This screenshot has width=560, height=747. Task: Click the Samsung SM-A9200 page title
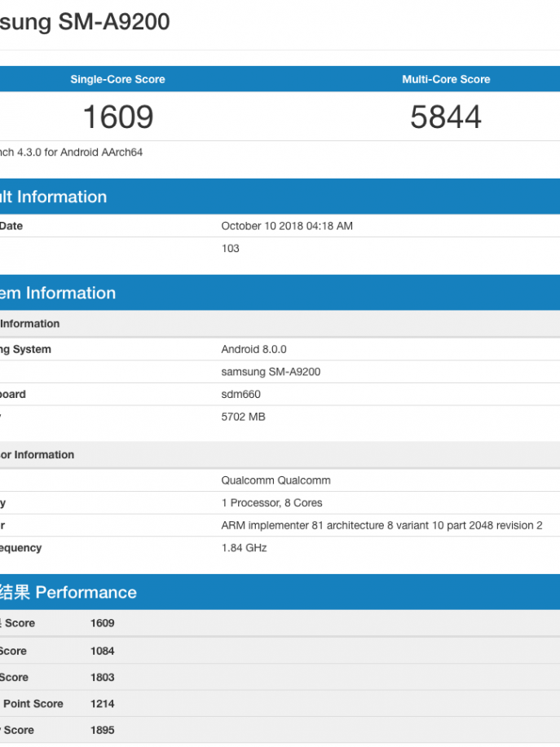click(x=85, y=23)
